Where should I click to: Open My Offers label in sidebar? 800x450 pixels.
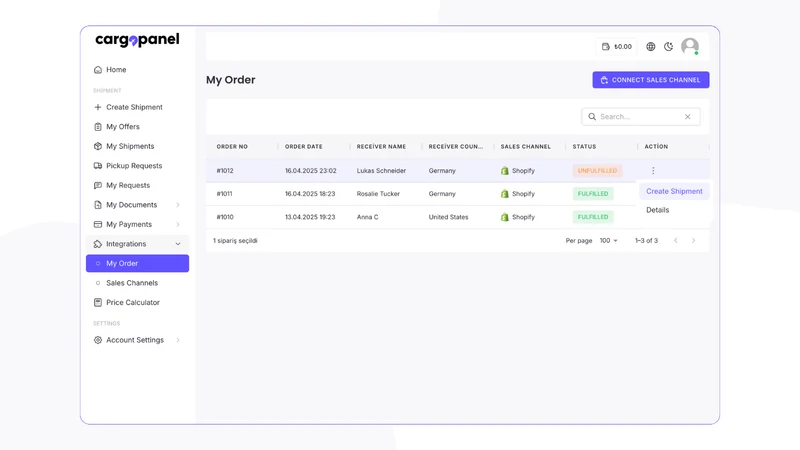point(123,127)
